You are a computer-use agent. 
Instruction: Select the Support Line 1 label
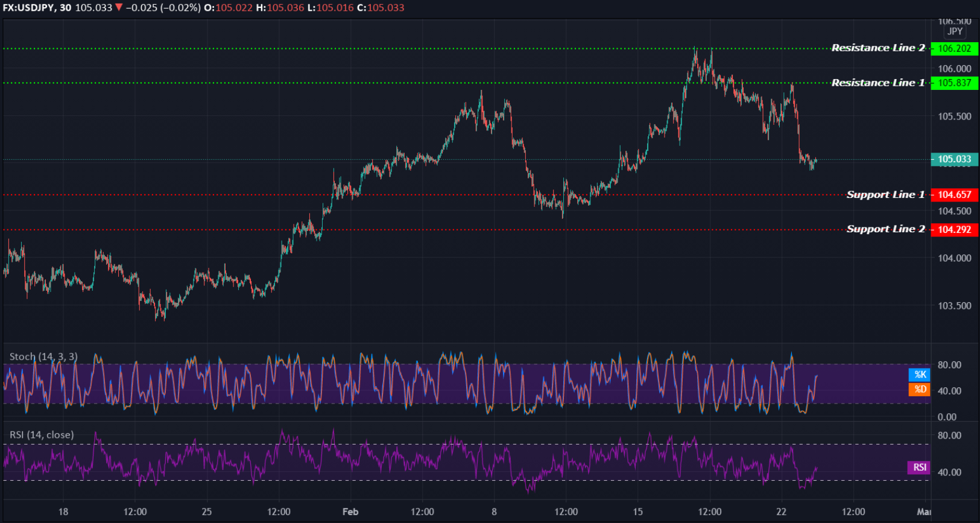point(885,194)
